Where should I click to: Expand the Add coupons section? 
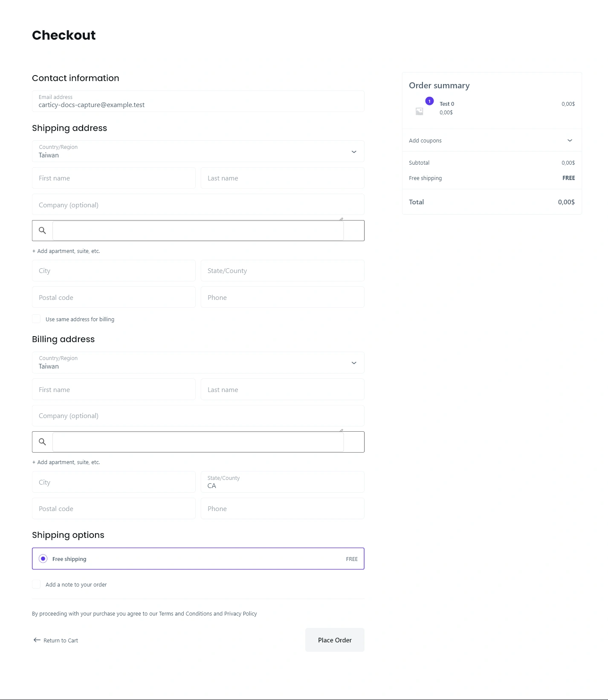[492, 140]
